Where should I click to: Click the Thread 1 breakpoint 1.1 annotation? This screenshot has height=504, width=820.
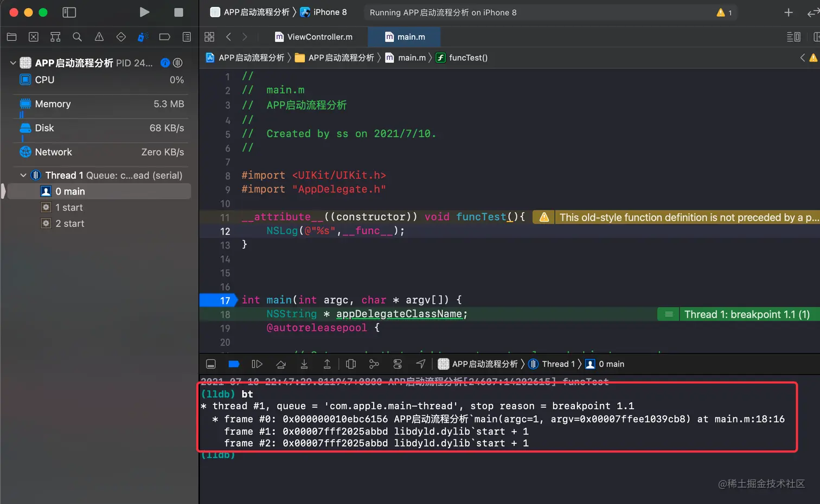pos(738,314)
